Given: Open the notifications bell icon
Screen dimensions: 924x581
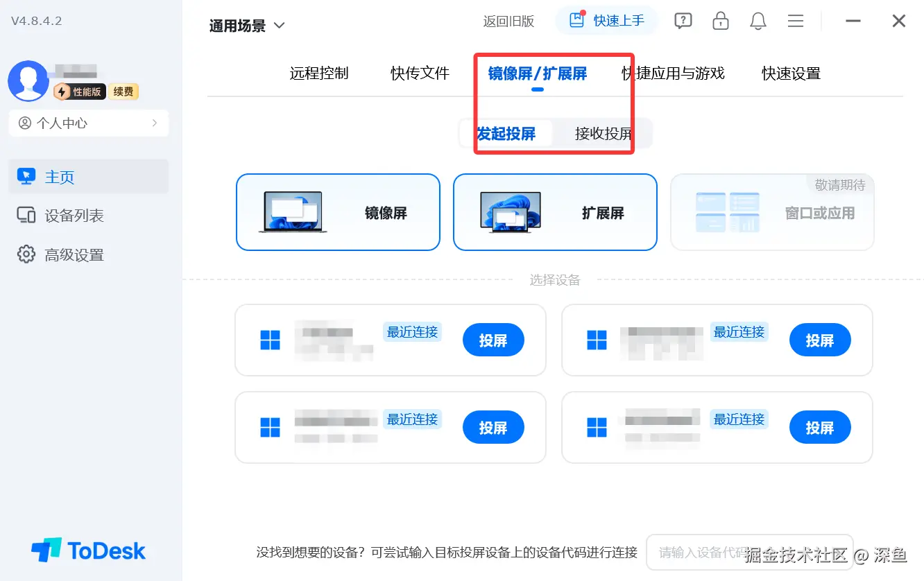Looking at the screenshot, I should (x=758, y=21).
